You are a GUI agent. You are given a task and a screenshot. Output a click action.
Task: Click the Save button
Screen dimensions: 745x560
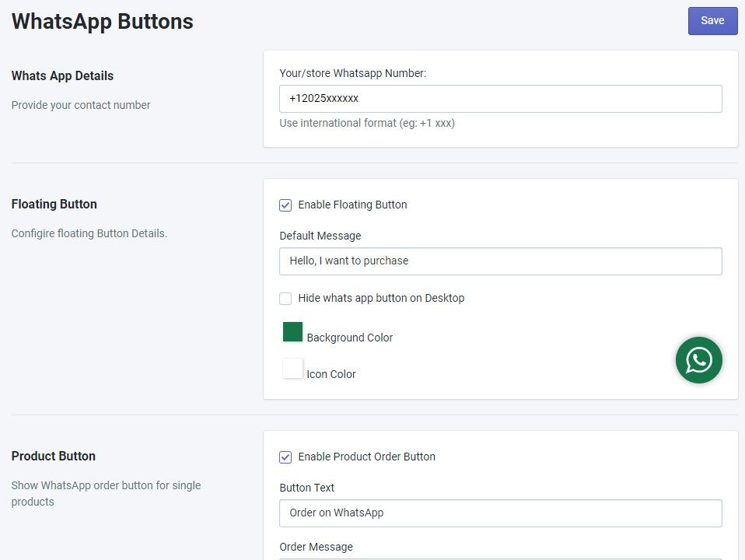[x=712, y=21]
